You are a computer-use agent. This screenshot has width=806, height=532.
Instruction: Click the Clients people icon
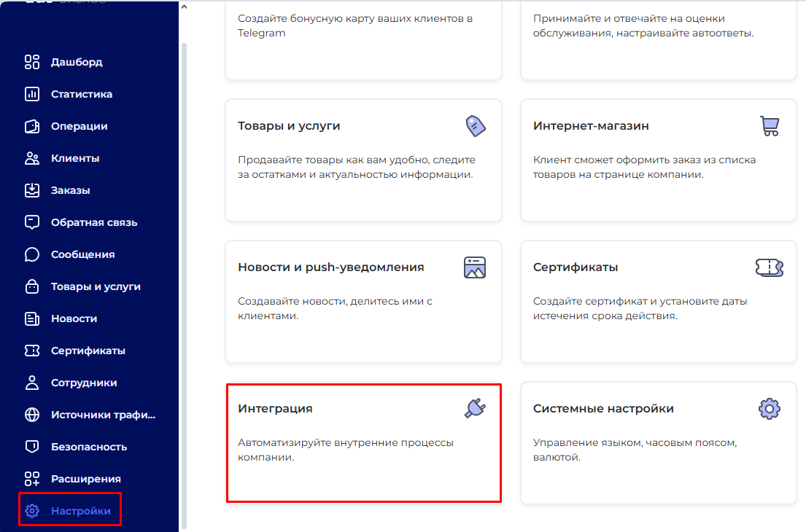click(31, 158)
